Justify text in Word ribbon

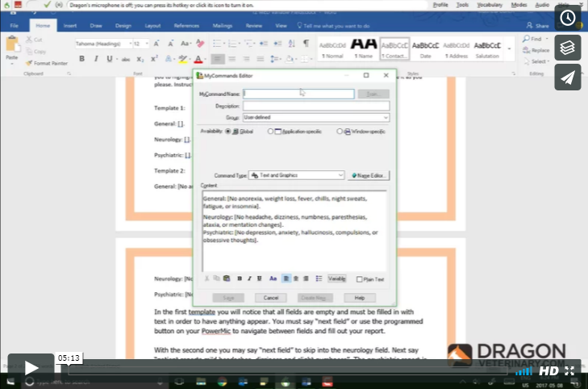[x=261, y=59]
